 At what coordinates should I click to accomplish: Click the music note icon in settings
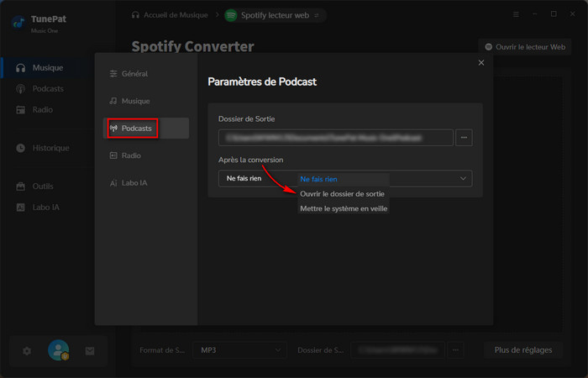113,102
